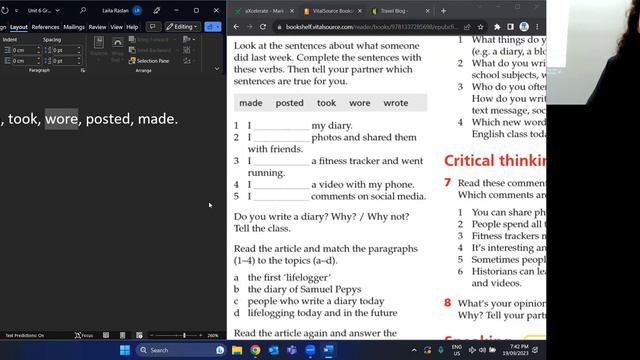Screen dimensions: 640x360
Task: Open the Editing mode dropdown
Action: tap(182, 27)
